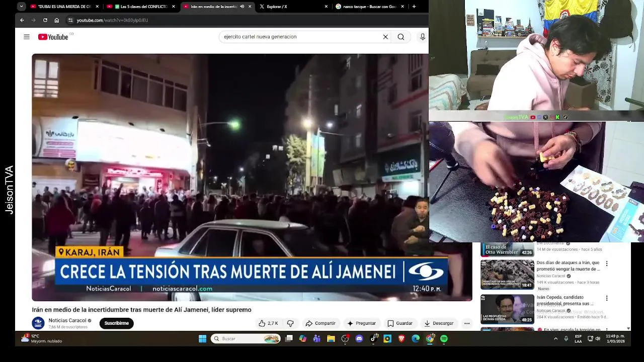Open Microsoft Teams from taskbar
Image resolution: width=644 pixels, height=362 pixels.
pos(317,339)
